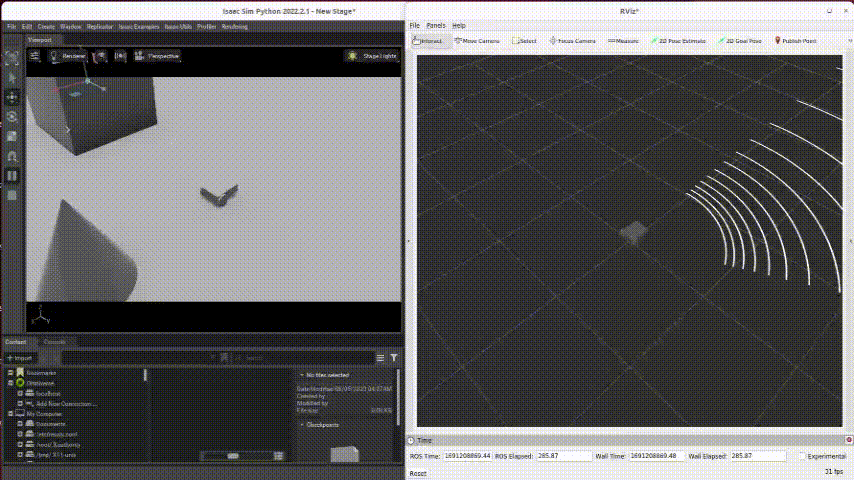Toggle grid view icon beside thumbnail slider
Screen dimensions: 854x480
click(x=278, y=455)
